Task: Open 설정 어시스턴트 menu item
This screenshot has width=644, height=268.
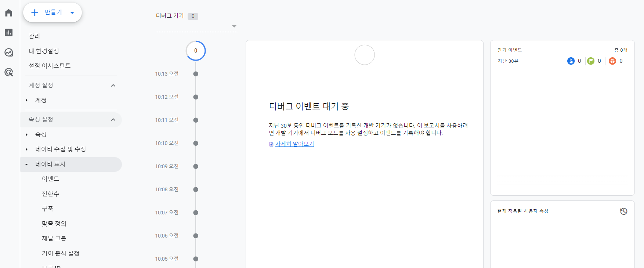Action: (50, 66)
